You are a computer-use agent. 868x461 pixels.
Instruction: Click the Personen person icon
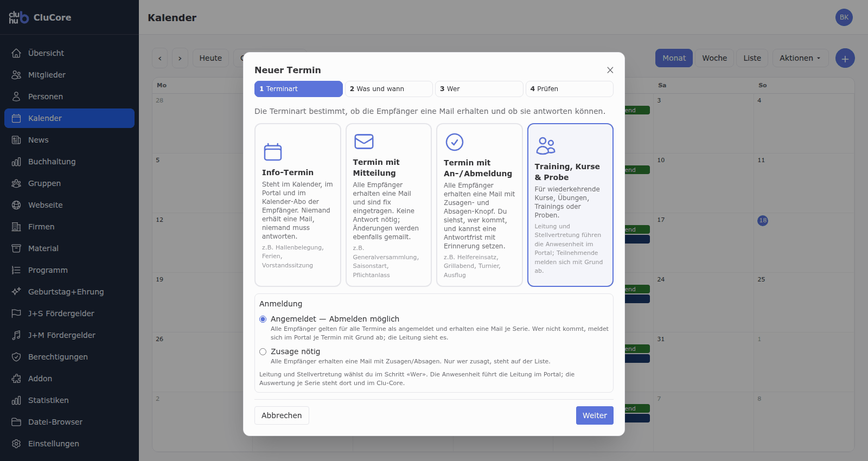coord(16,97)
